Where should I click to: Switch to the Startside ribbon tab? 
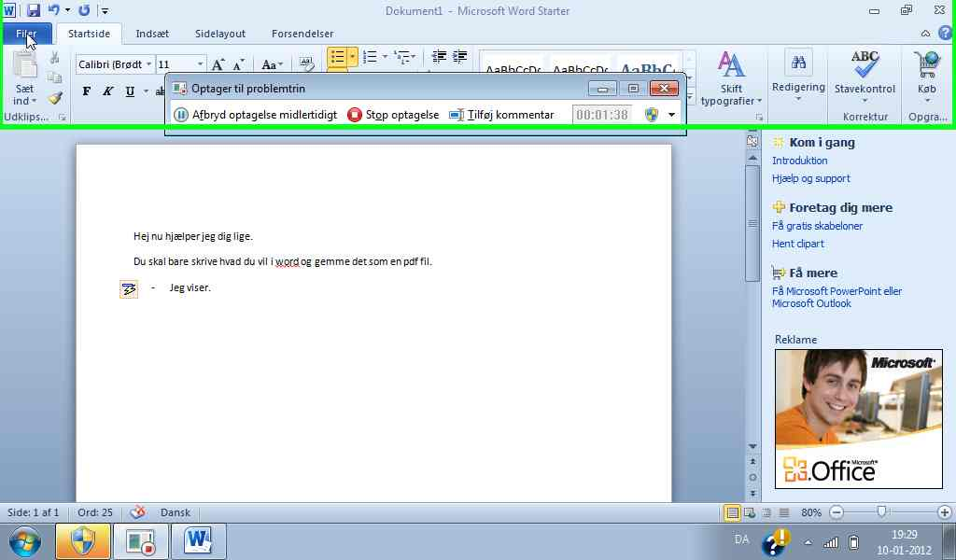89,34
